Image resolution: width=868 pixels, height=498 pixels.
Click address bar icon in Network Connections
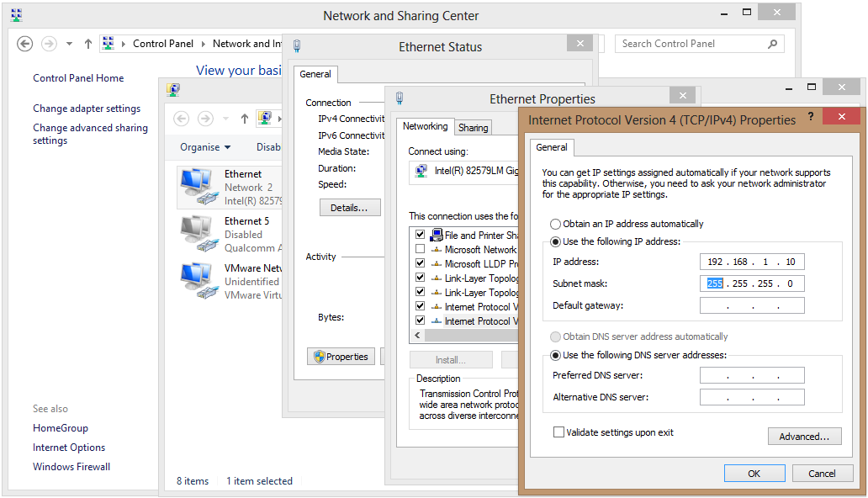coord(265,118)
